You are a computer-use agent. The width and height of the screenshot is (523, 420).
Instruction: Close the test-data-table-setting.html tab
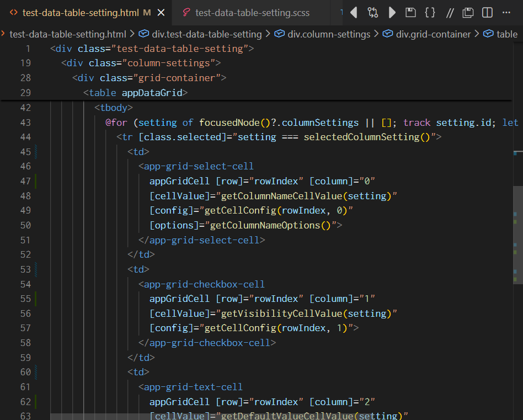click(x=161, y=13)
